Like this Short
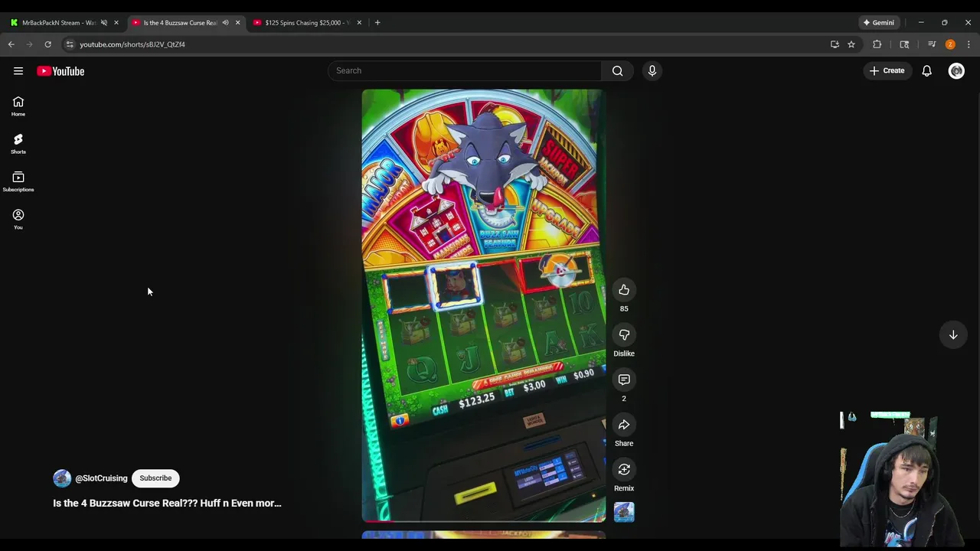The width and height of the screenshot is (980, 551). pyautogui.click(x=624, y=290)
